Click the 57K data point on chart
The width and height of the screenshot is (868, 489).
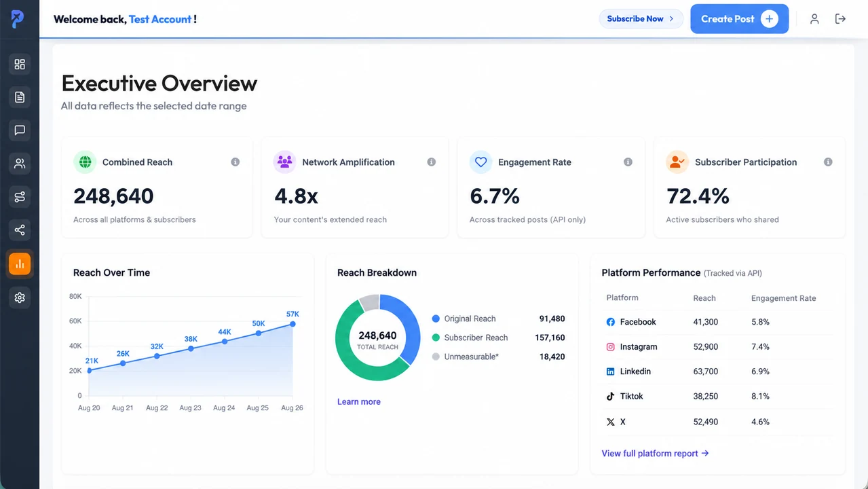click(x=293, y=324)
